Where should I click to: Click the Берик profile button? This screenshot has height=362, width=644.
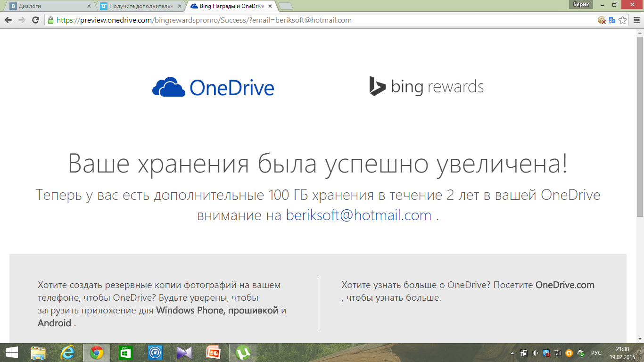coord(580,4)
